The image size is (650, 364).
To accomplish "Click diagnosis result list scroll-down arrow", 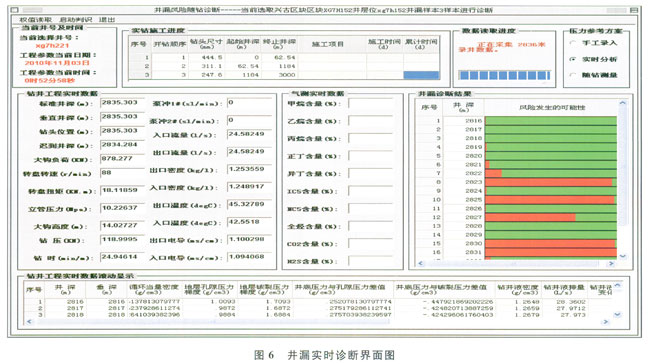I will (623, 256).
